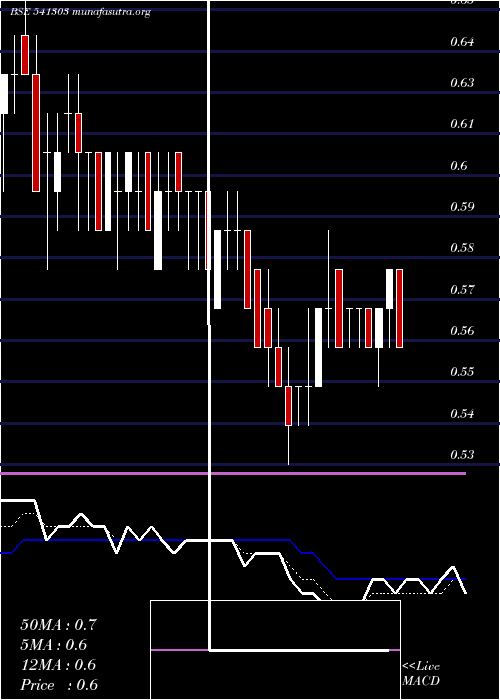Screen dimensions: 500x700
Task: Click the 0.55 price axis label
Action: pyautogui.click(x=462, y=372)
